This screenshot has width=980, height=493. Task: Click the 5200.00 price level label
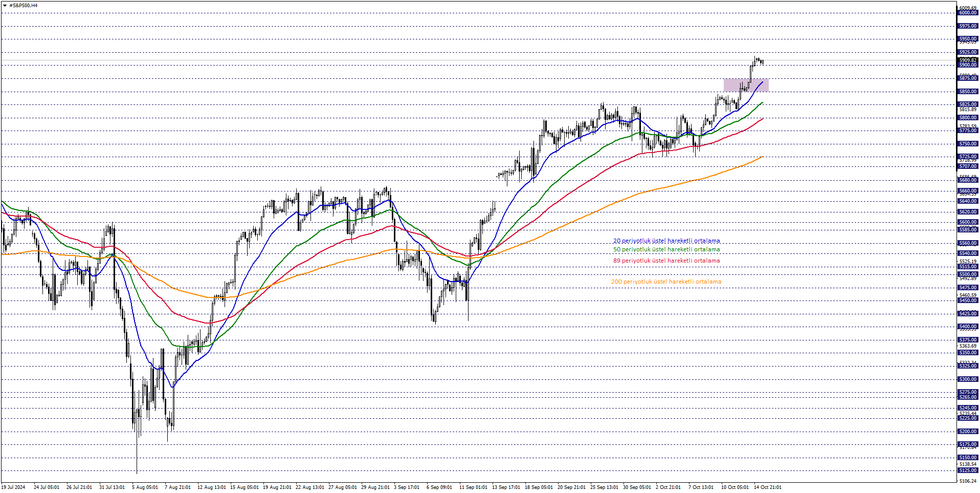968,432
